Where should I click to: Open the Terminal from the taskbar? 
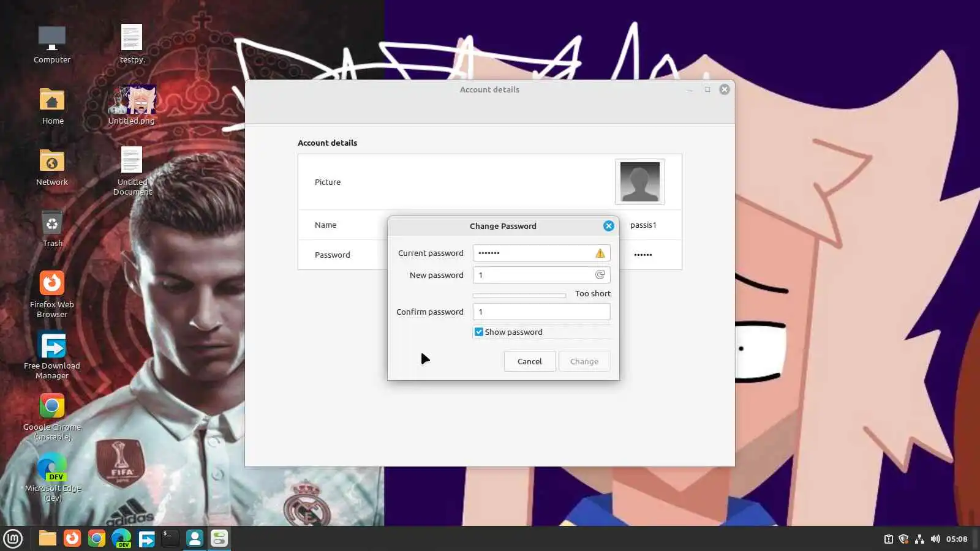[170, 538]
